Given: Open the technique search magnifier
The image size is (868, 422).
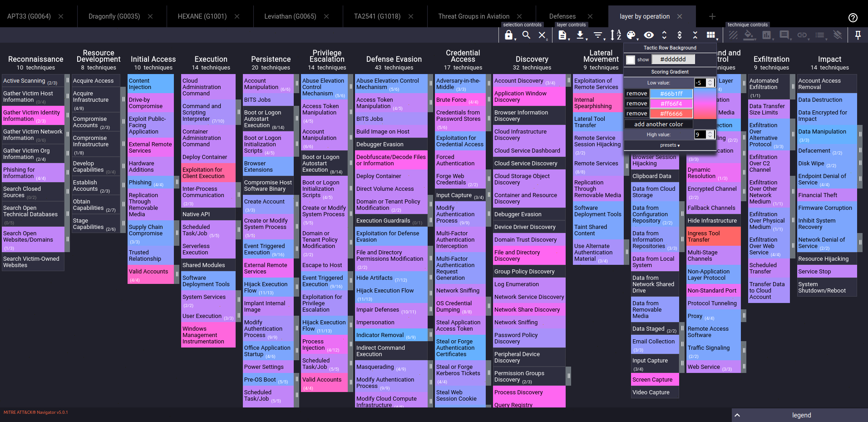Looking at the screenshot, I should 526,35.
